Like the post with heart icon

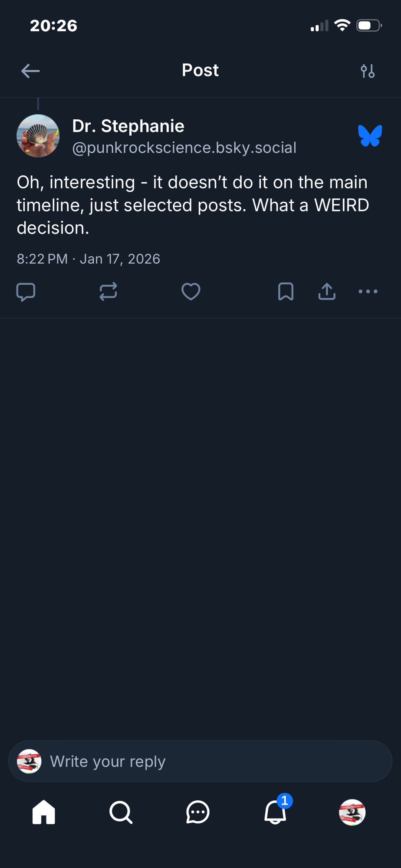point(191,292)
